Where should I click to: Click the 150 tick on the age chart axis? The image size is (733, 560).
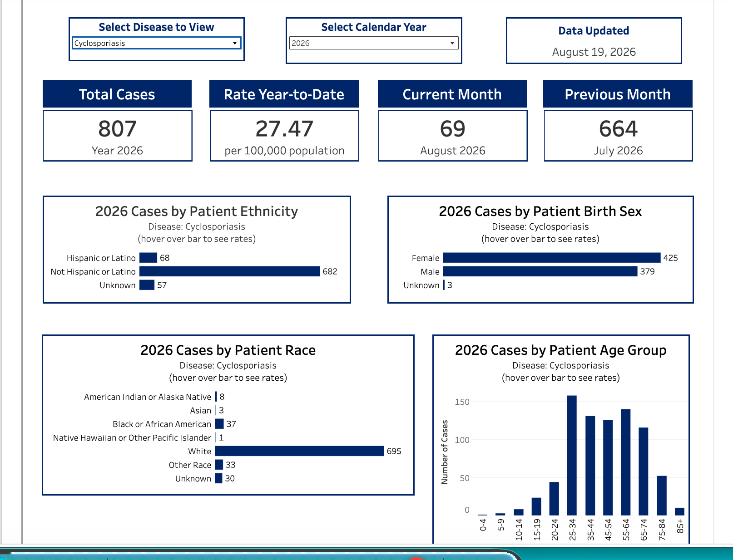click(462, 402)
